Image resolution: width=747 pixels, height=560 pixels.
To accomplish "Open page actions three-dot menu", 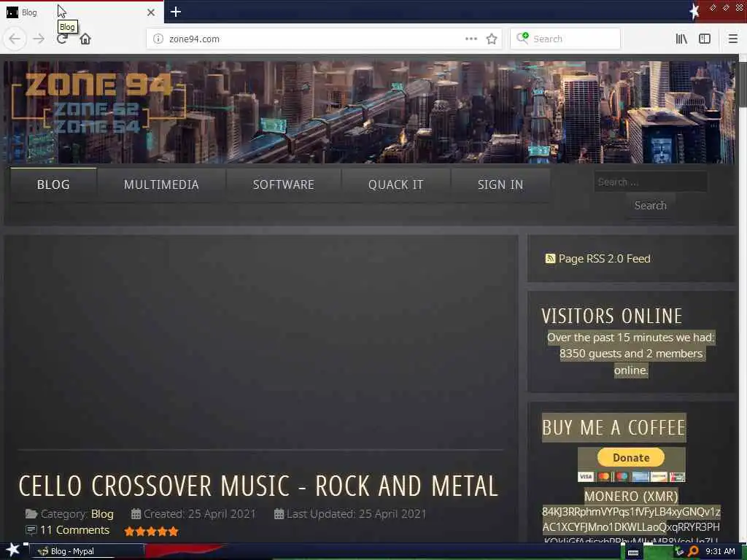I will tap(471, 39).
